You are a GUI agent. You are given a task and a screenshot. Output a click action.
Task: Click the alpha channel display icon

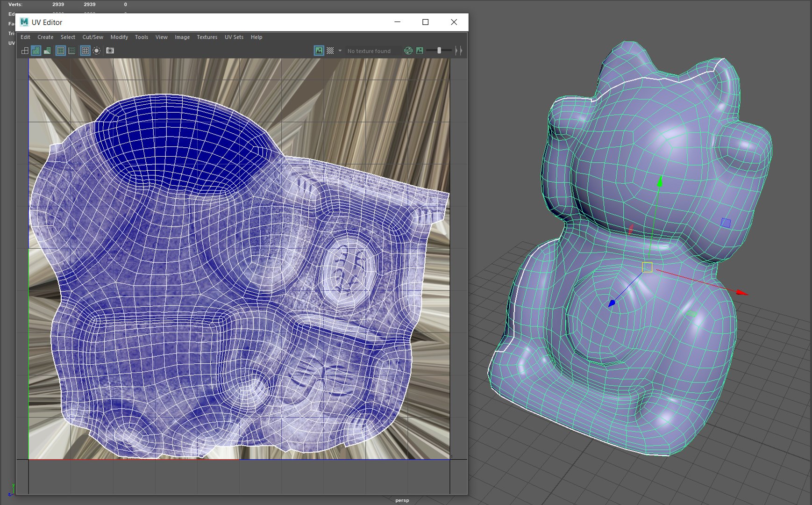pyautogui.click(x=420, y=50)
